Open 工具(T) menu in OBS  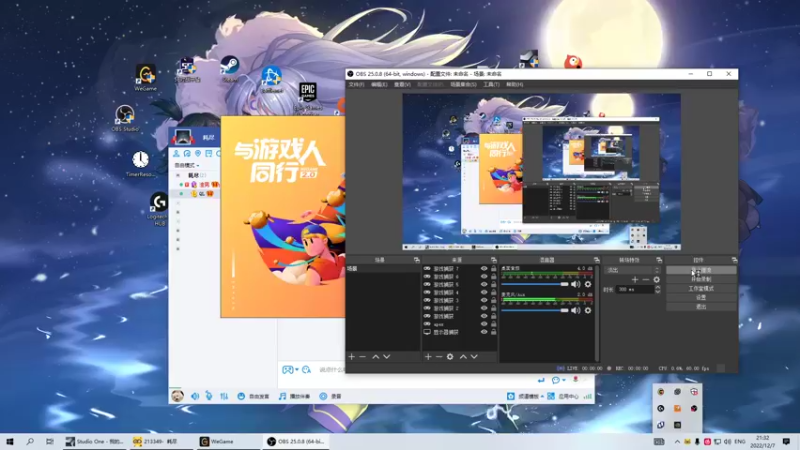(491, 85)
